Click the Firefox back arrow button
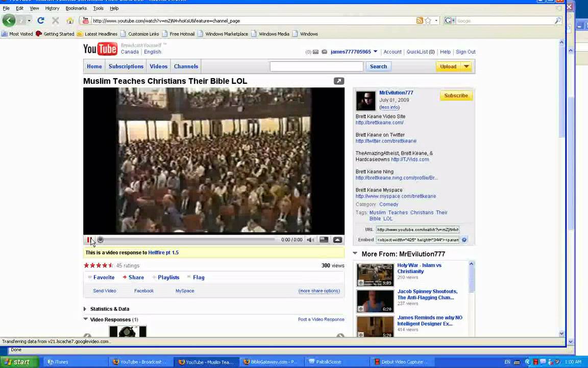The image size is (588, 368). (9, 20)
